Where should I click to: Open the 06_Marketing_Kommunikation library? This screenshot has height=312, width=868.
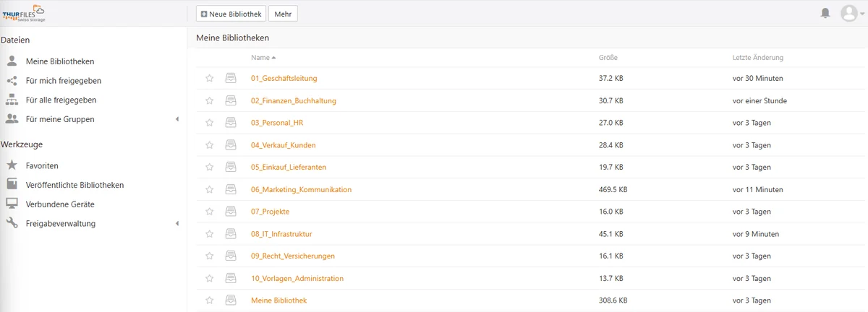coord(302,189)
